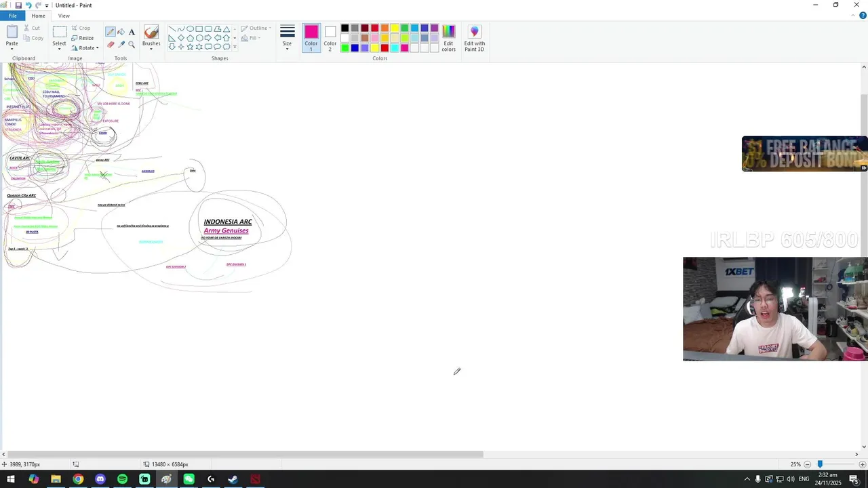Open the notification center icon

[854, 479]
